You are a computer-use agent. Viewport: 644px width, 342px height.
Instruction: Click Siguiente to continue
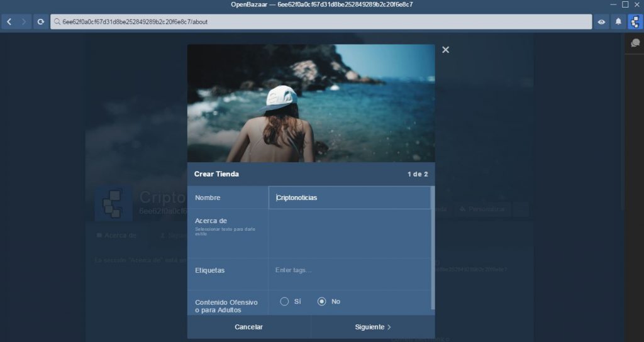coord(373,327)
